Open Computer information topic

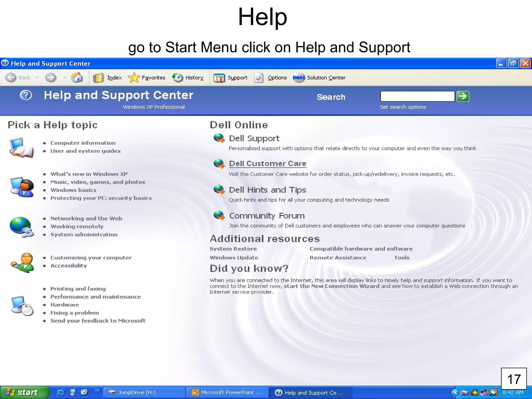point(83,143)
